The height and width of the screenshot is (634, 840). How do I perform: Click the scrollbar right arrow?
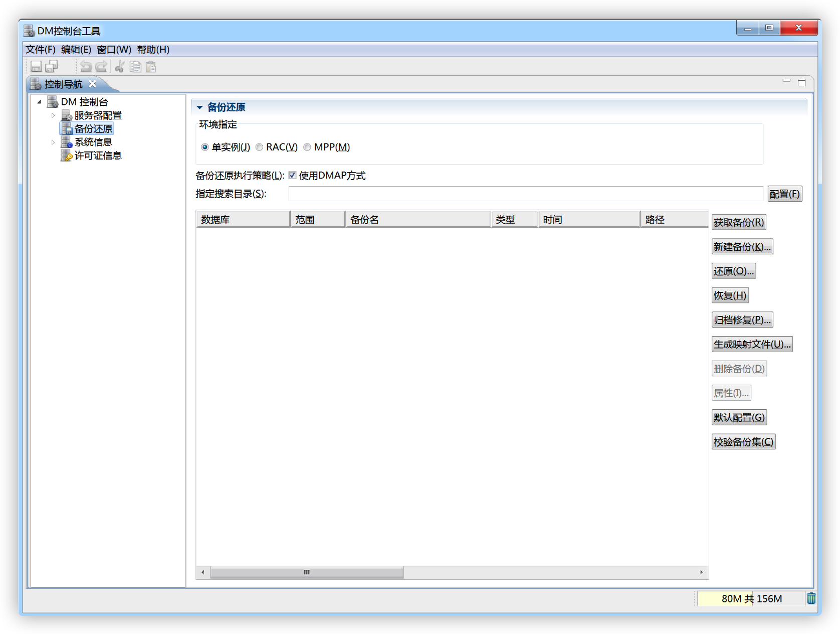click(701, 572)
